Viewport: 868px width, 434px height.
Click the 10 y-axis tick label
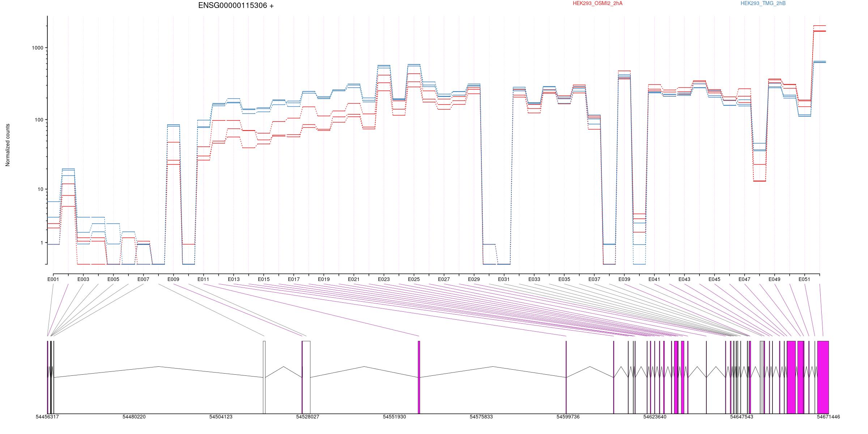tap(41, 189)
